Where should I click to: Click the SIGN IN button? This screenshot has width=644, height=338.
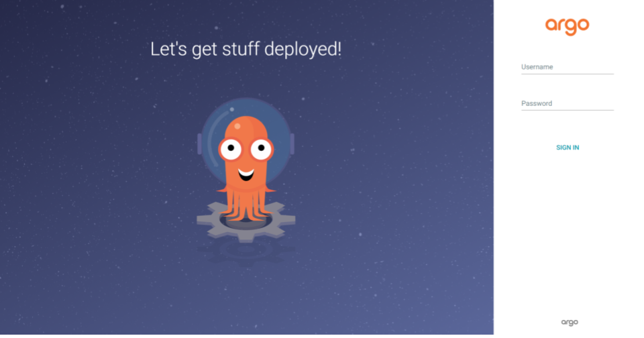[x=568, y=148]
